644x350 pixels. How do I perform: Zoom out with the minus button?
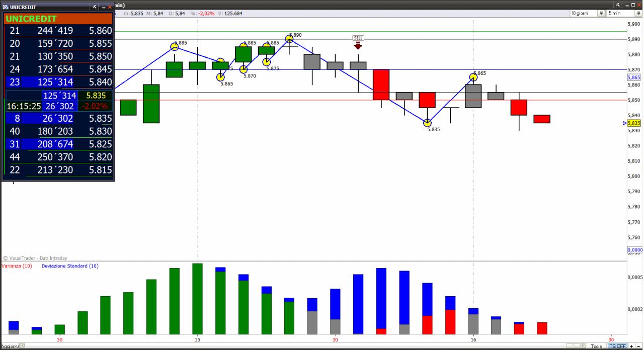tap(638, 346)
